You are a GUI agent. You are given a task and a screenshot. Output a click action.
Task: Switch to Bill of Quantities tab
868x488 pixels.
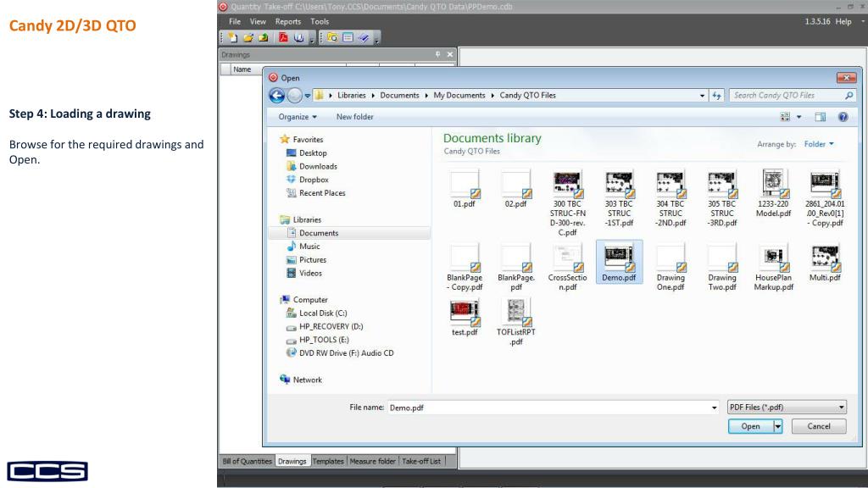click(247, 461)
